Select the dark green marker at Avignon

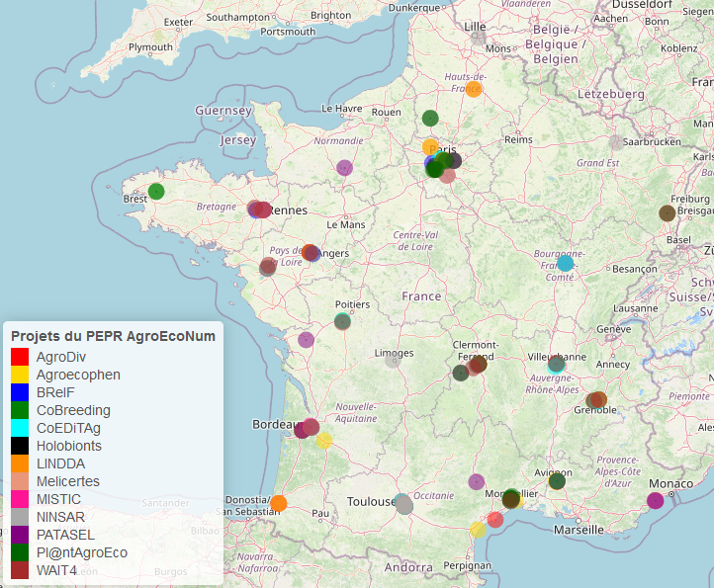557,481
